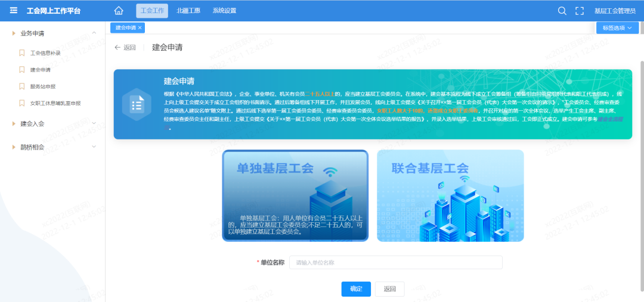Click the 单位名称 input field
This screenshot has height=302, width=644.
click(x=395, y=263)
